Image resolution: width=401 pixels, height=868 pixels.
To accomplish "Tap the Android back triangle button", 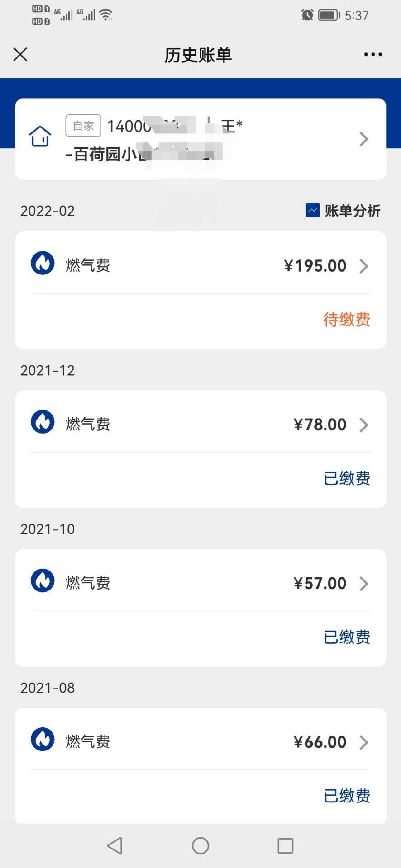I will coord(115,845).
